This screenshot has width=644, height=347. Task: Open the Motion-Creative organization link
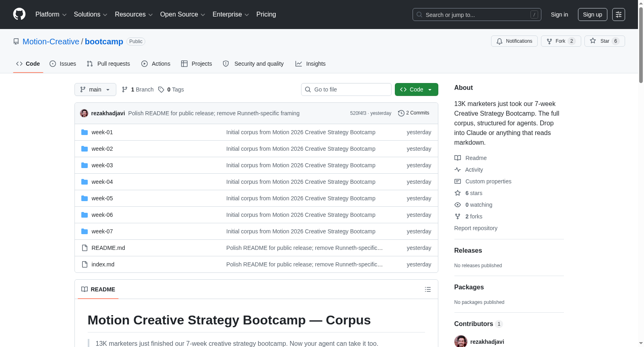[51, 42]
